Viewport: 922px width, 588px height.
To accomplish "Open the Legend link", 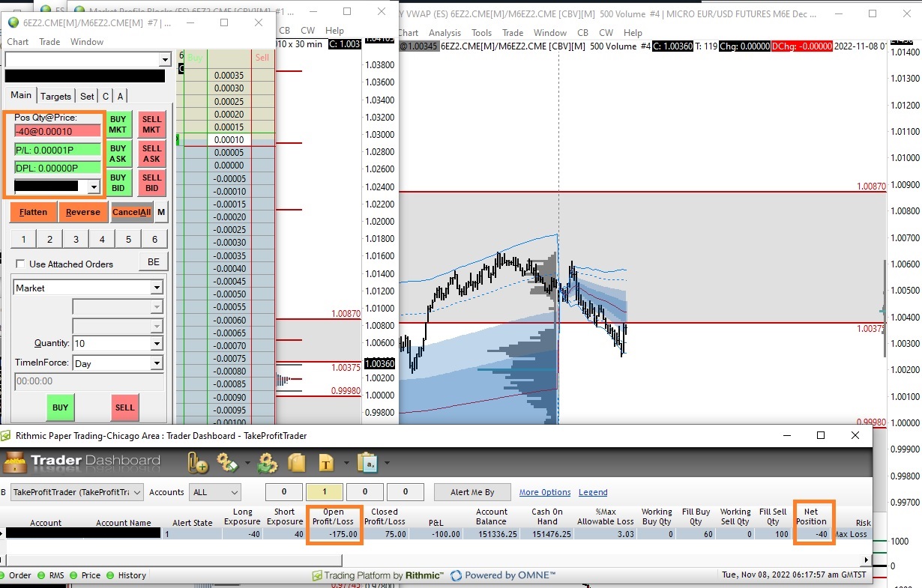I will tap(593, 492).
